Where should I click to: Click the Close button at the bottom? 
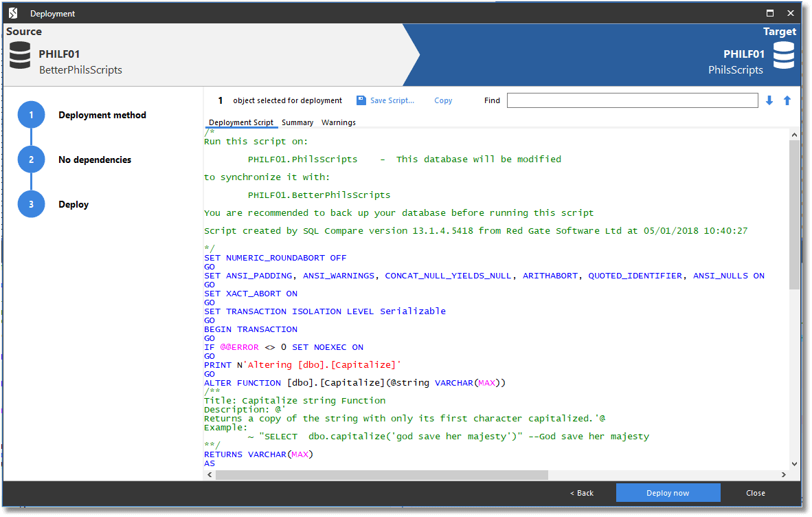pyautogui.click(x=756, y=493)
